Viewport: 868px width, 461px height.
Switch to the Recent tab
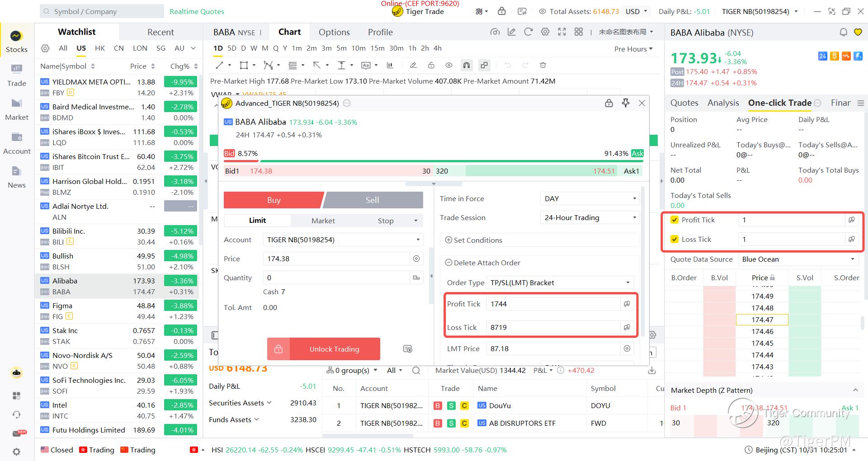click(x=160, y=32)
